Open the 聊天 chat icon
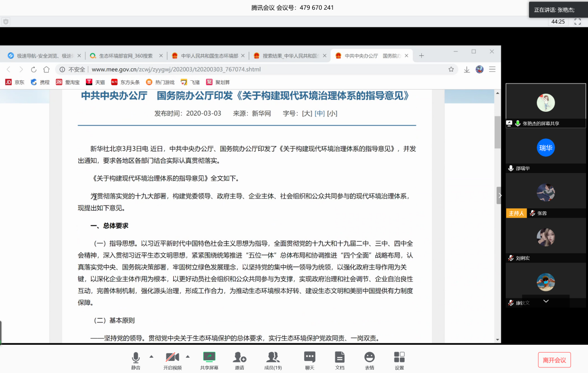 (309, 357)
